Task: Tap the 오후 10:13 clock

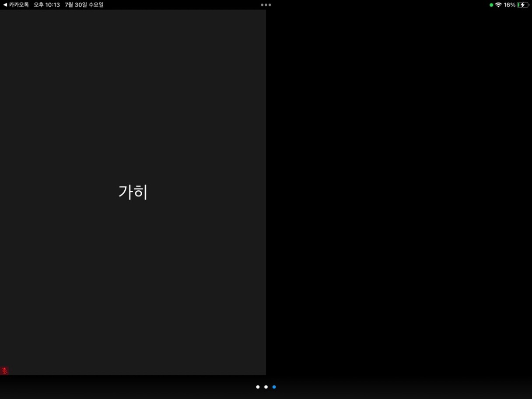Action: point(47,5)
